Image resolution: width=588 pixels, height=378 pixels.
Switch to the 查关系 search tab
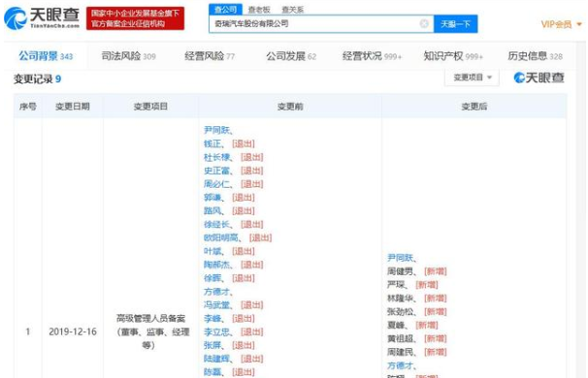(x=292, y=10)
